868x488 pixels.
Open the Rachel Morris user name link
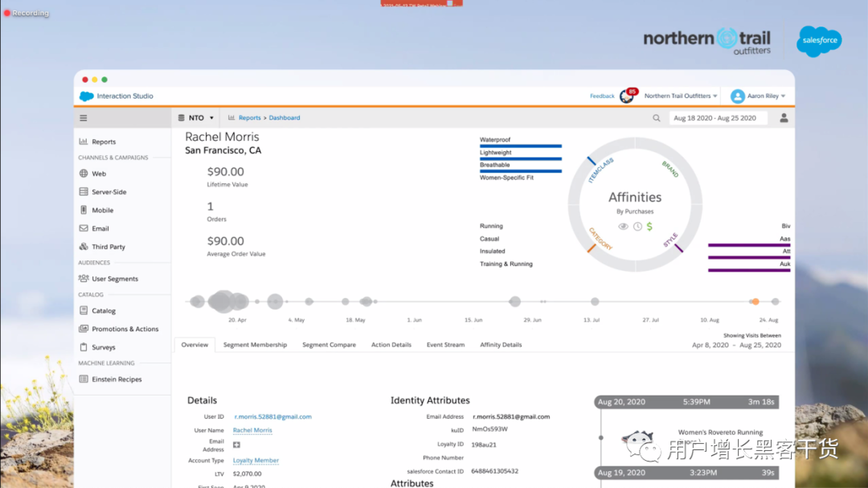point(252,430)
